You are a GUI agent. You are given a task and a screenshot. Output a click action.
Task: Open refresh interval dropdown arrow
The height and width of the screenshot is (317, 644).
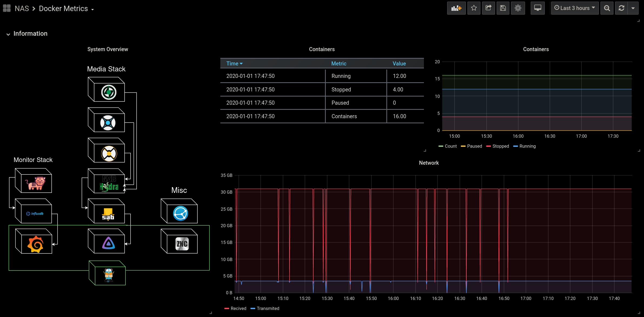point(633,8)
